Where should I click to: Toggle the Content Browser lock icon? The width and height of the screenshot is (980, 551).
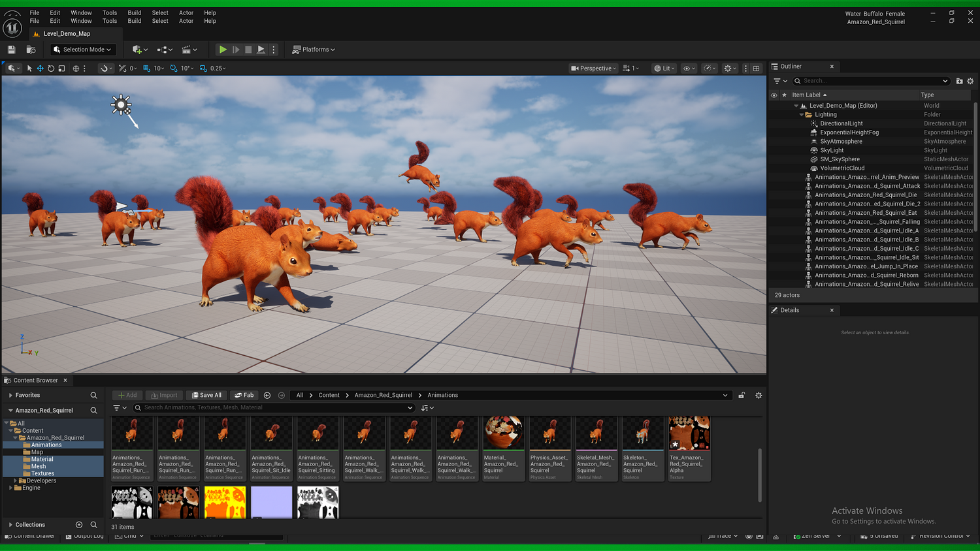742,395
